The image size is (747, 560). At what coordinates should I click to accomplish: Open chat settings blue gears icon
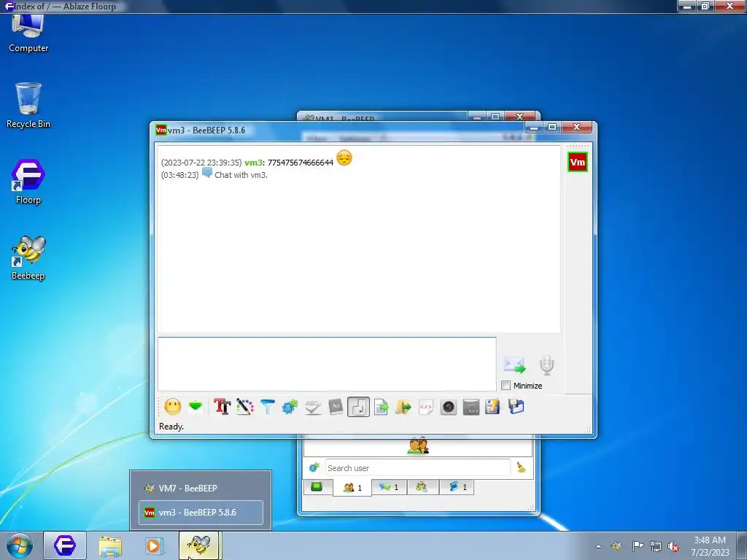point(290,407)
